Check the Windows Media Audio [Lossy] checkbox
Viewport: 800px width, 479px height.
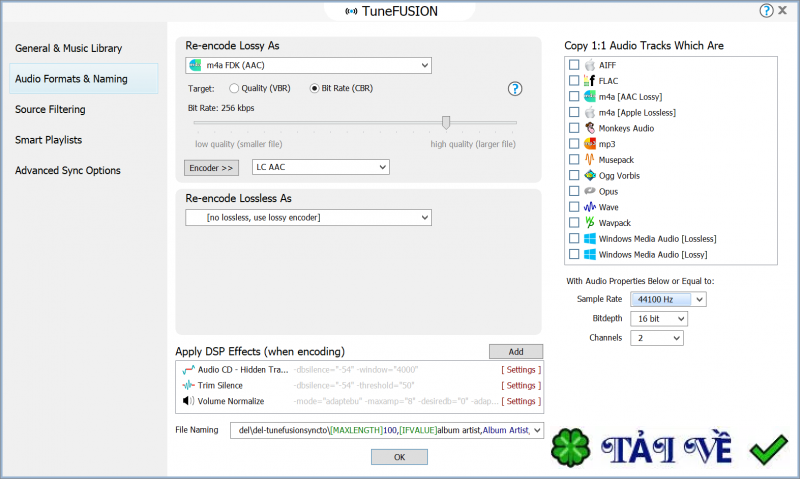(574, 254)
